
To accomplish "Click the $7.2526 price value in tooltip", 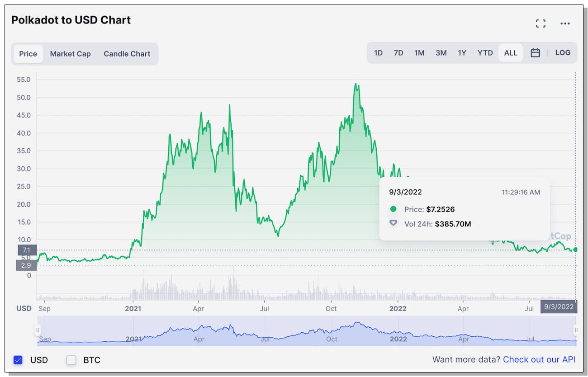I will click(441, 209).
